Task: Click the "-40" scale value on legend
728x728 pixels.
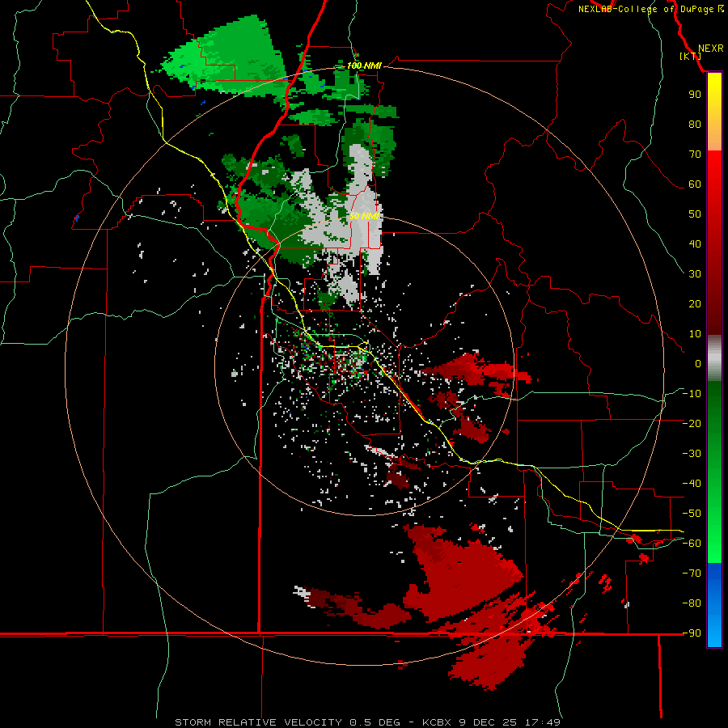Action: pos(692,484)
